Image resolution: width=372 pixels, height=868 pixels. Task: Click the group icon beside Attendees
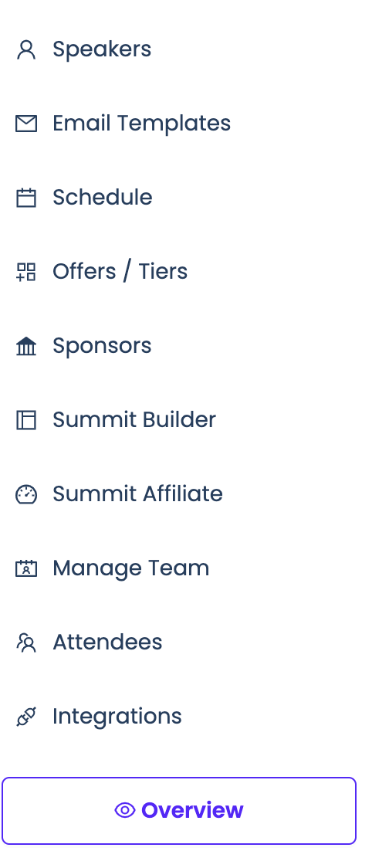click(x=26, y=643)
